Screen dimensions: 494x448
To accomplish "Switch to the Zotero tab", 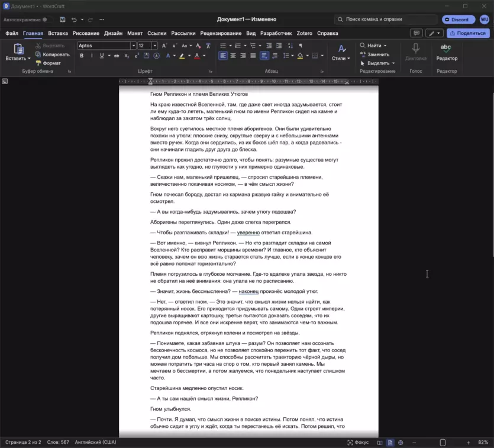I will (x=304, y=33).
